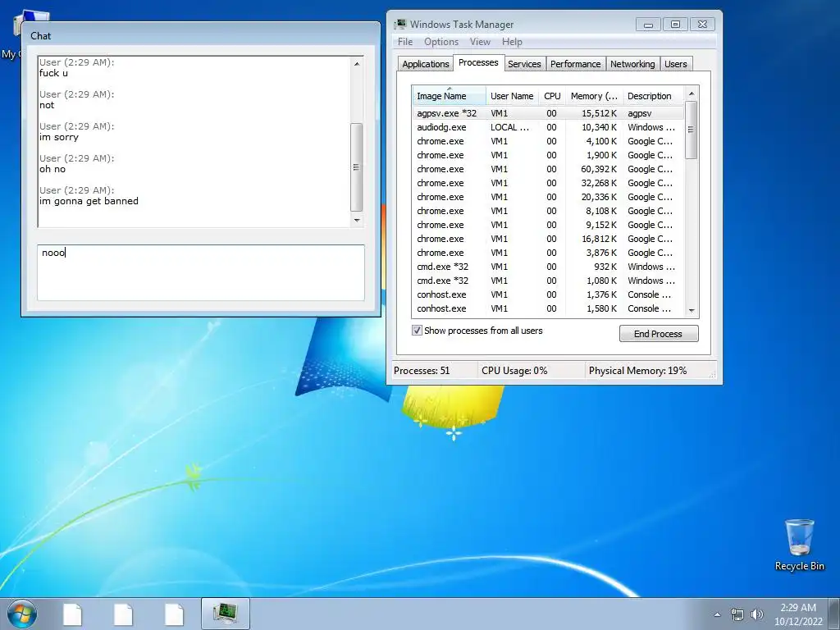The width and height of the screenshot is (840, 630).
Task: Select chrome.exe row using 20,336 K
Action: pyautogui.click(x=547, y=197)
